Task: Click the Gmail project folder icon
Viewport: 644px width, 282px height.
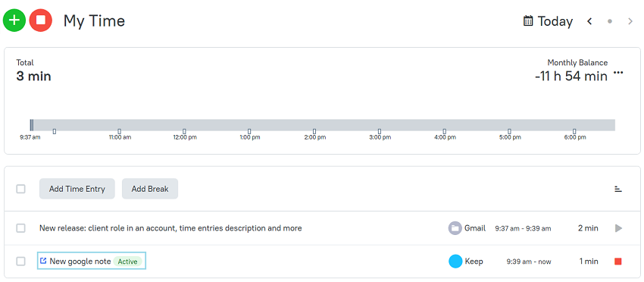Action: click(x=455, y=228)
